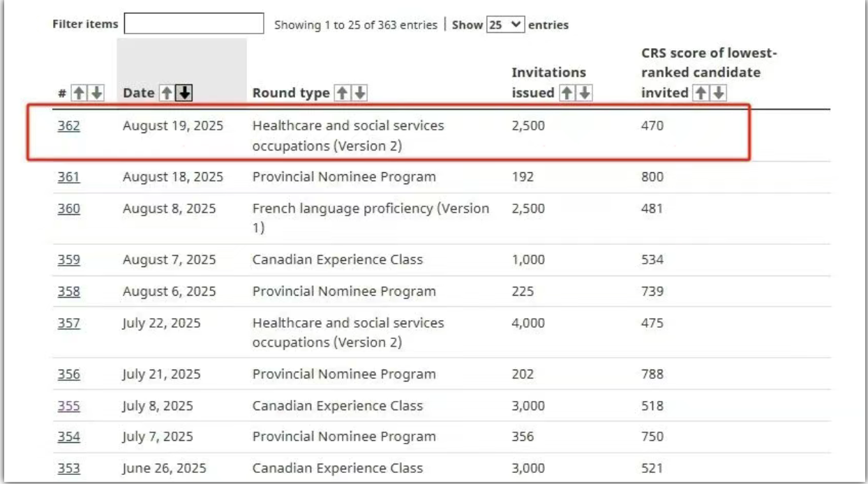Sort the # column ascending
The image size is (868, 484).
[80, 93]
